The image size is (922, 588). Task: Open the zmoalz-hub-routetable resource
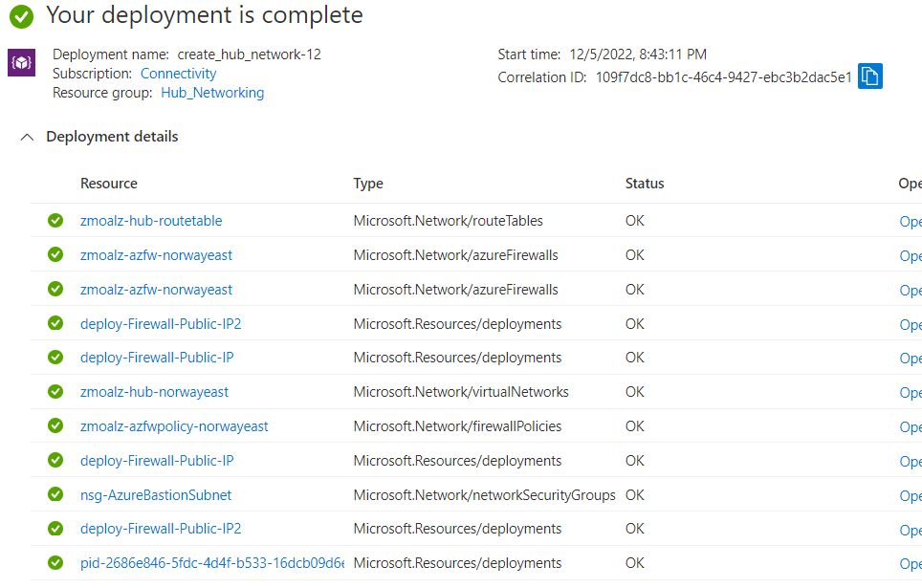[x=151, y=220]
